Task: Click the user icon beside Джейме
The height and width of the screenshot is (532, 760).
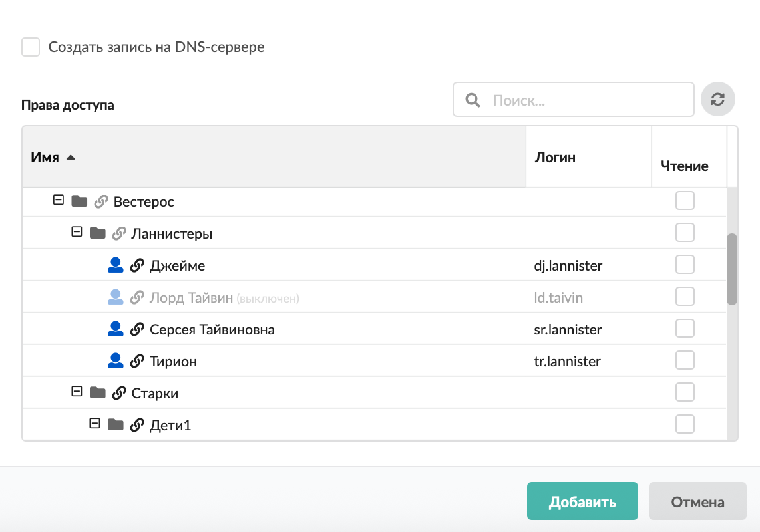Action: click(x=116, y=265)
